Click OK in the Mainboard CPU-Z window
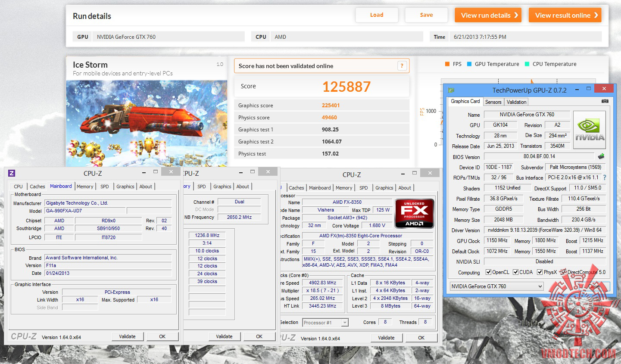The width and height of the screenshot is (621, 364). pyautogui.click(x=162, y=336)
